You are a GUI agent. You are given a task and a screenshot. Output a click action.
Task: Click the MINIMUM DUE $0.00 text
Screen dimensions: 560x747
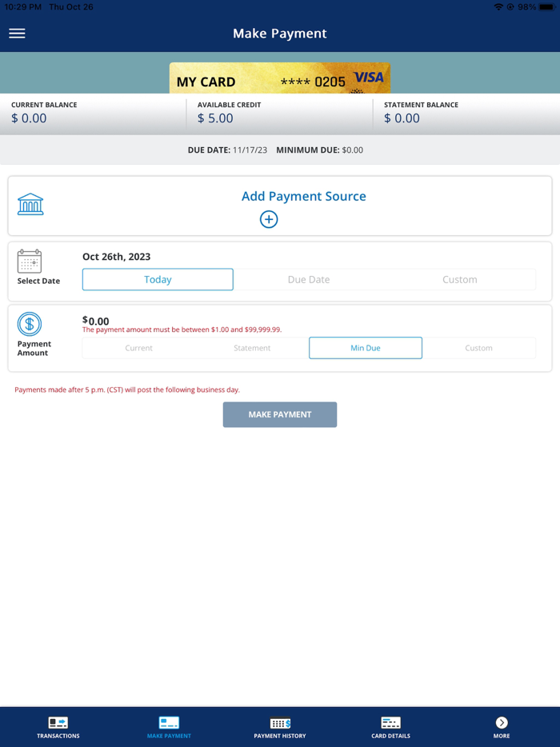coord(320,150)
